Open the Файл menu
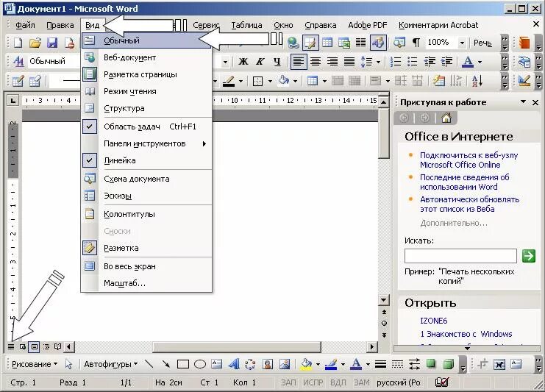 [25, 25]
